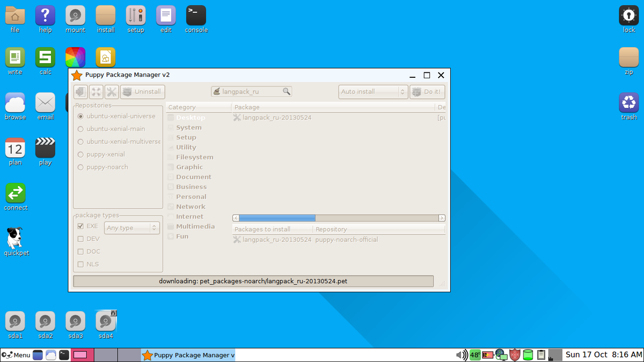The image size is (644, 362).
Task: Launch the console desktop icon
Action: [x=196, y=19]
